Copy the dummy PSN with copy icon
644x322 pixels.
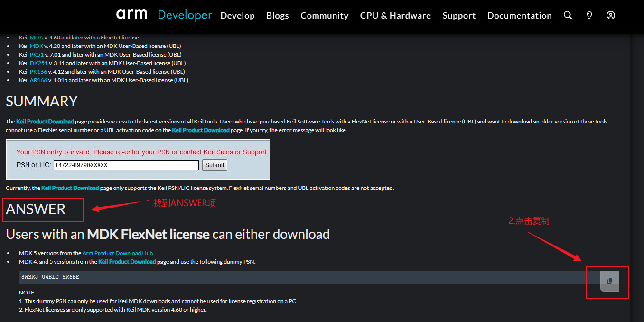[x=610, y=281]
